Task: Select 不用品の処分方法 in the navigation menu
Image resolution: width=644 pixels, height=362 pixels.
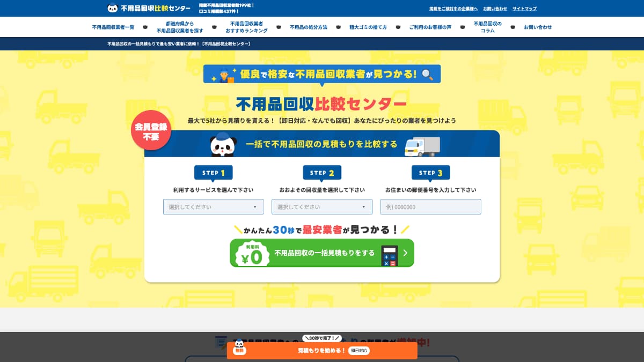Action: coord(309,27)
